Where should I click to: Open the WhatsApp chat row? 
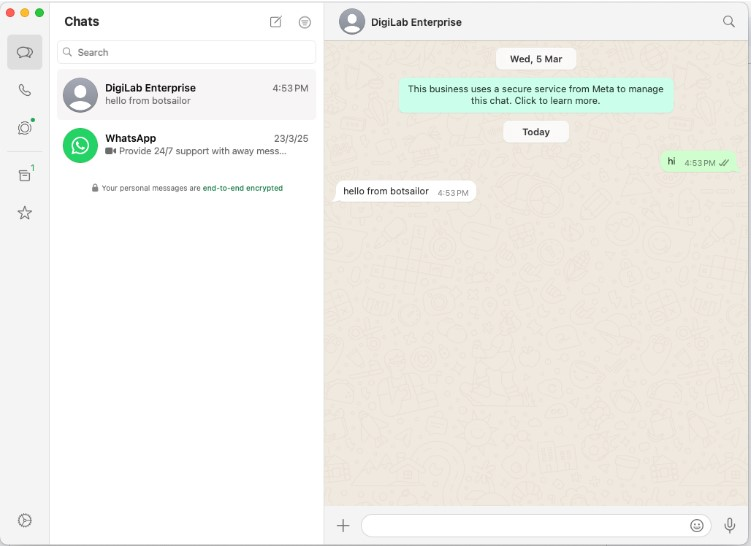pos(187,145)
